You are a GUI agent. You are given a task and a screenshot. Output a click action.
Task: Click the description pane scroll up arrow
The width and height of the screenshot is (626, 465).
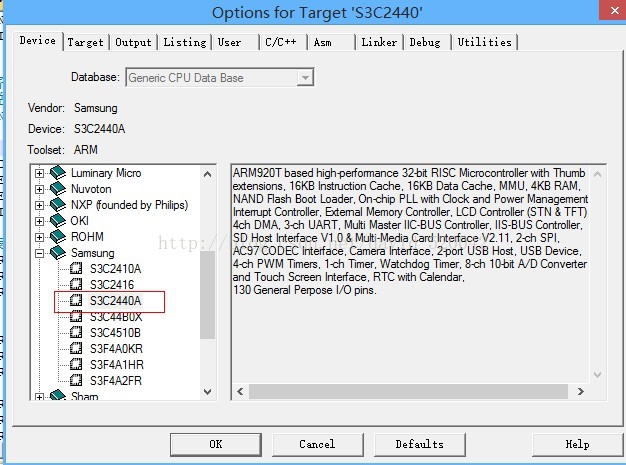(597, 174)
